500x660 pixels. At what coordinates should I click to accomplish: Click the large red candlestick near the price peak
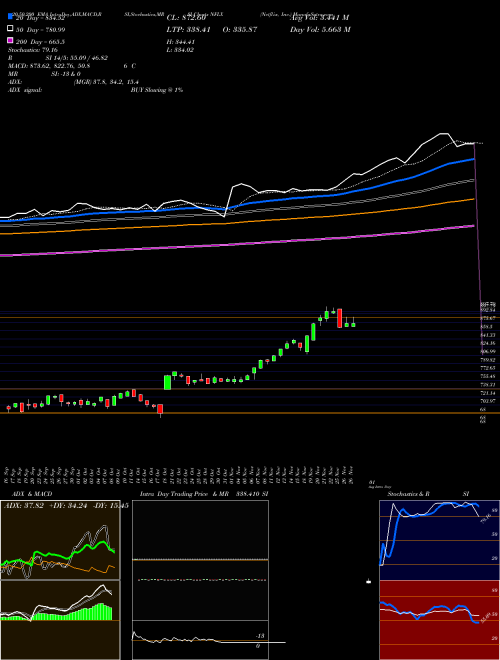(x=340, y=318)
